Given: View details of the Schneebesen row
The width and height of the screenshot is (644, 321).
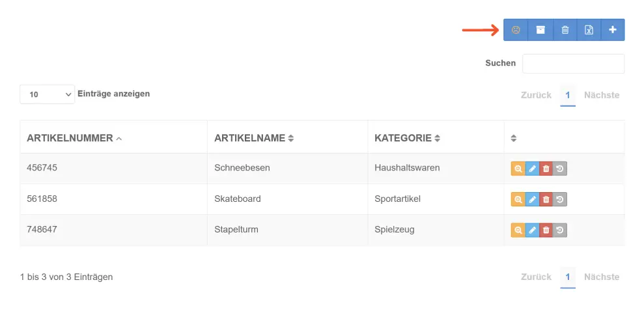Looking at the screenshot, I should (x=518, y=168).
